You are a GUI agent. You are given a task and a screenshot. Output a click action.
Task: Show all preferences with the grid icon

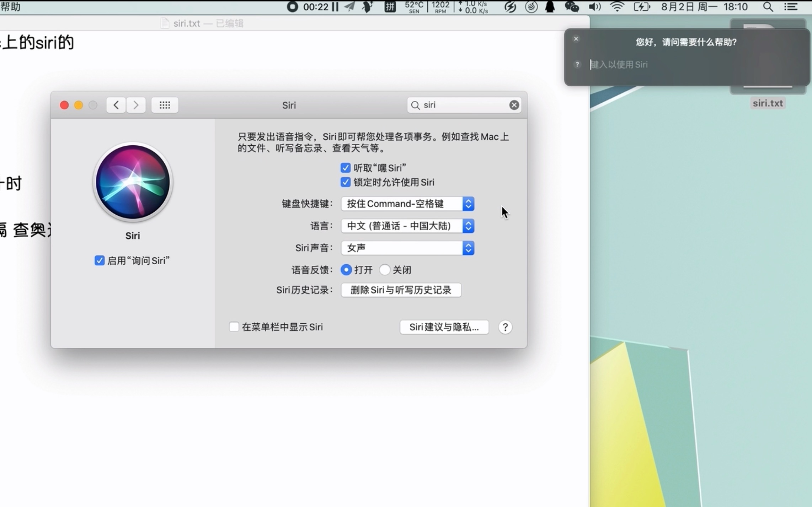pyautogui.click(x=165, y=105)
